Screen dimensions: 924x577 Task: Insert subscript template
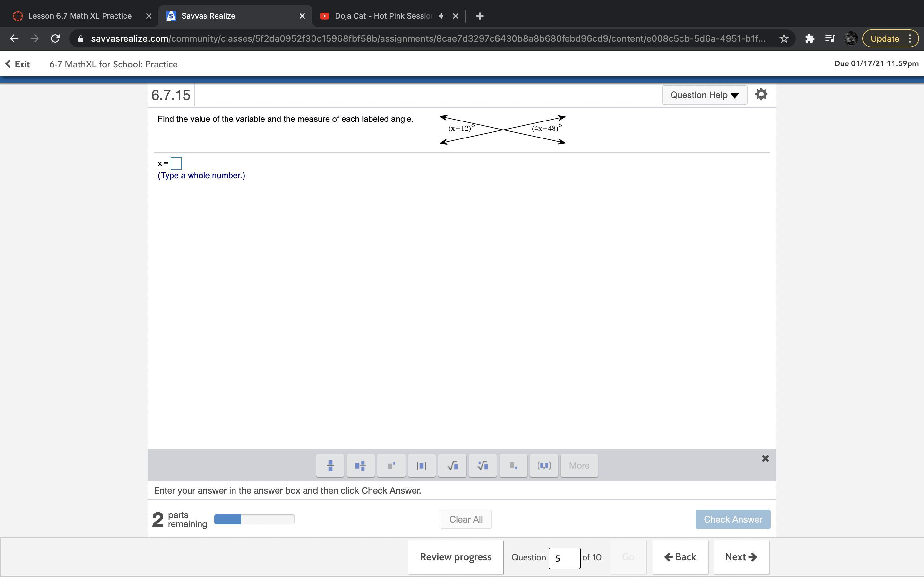[x=513, y=465]
